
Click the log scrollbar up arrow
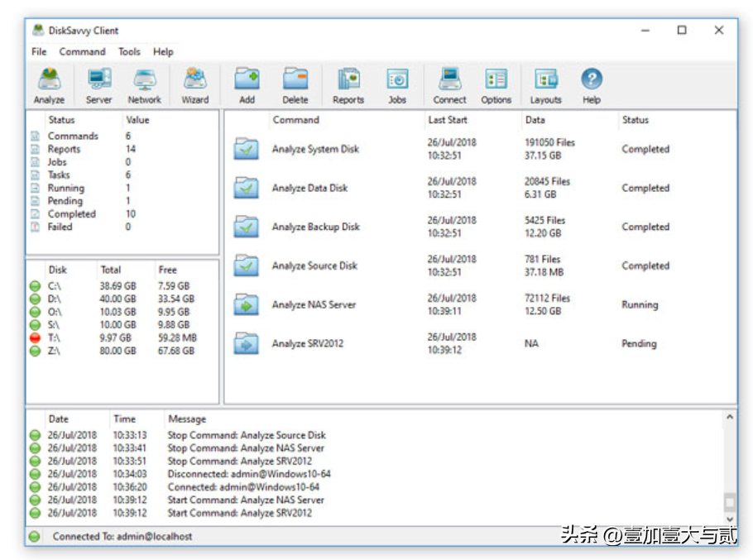pyautogui.click(x=730, y=417)
